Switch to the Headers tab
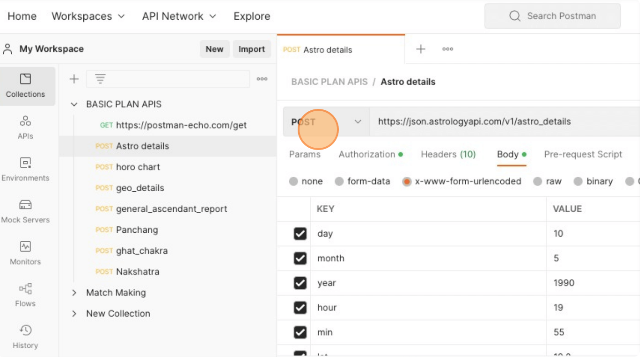The height and width of the screenshot is (359, 644). point(448,154)
